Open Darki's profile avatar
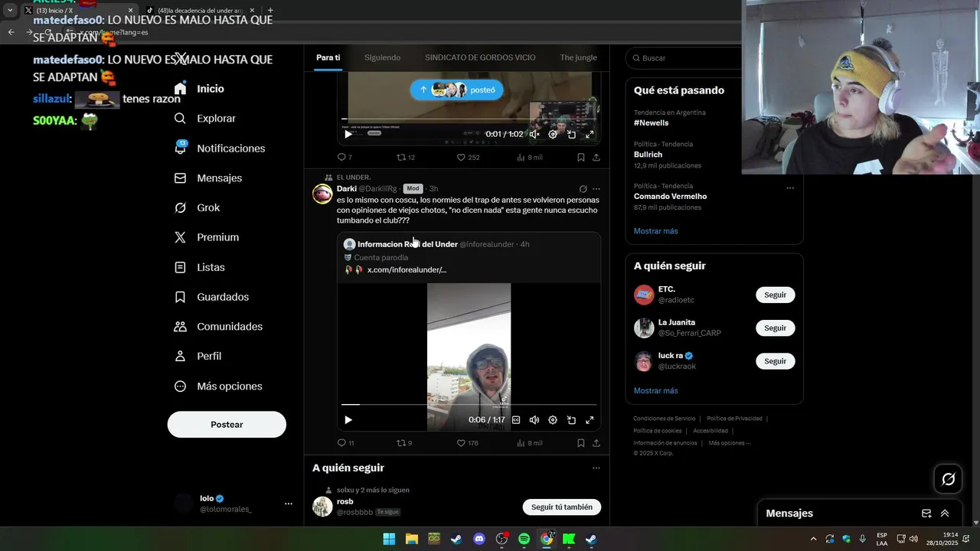Image resolution: width=980 pixels, height=551 pixels. tap(322, 194)
